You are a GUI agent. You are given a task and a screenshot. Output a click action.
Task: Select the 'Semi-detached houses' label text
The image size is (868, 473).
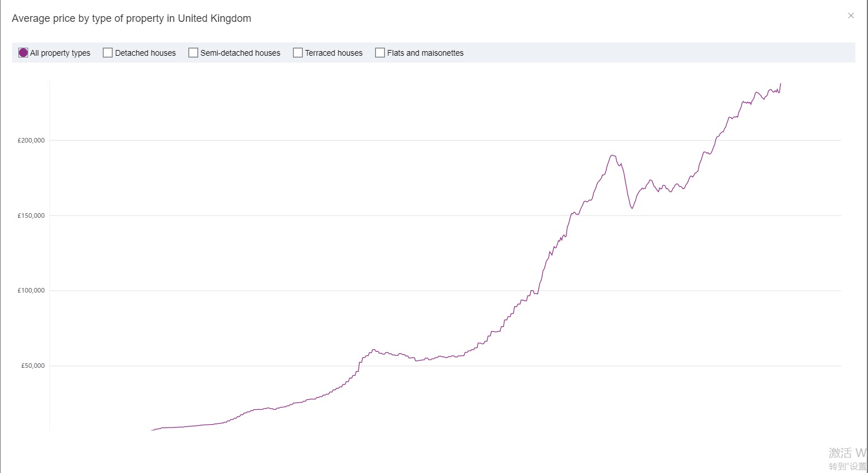[240, 53]
